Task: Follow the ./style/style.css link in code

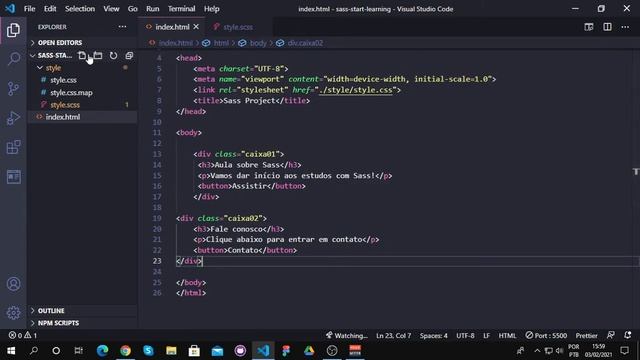Action: click(356, 90)
